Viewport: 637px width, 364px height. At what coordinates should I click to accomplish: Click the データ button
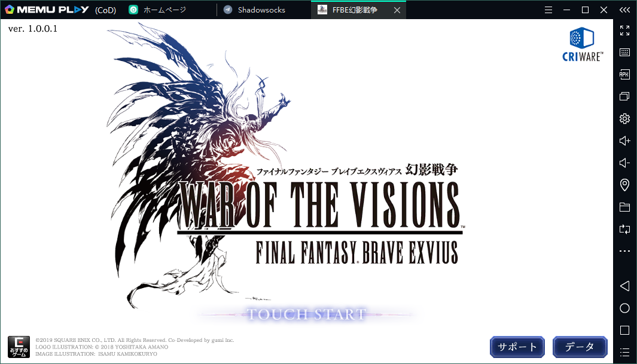point(580,347)
